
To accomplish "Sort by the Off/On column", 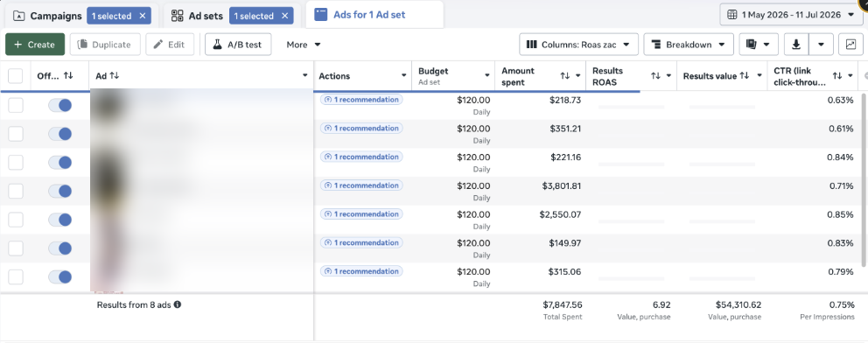I will tap(68, 75).
